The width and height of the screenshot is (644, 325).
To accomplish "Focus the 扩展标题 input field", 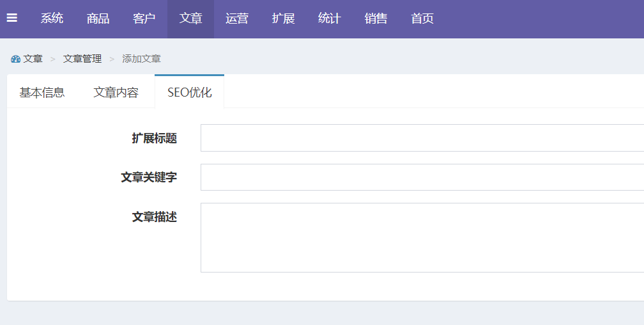I will [422, 138].
